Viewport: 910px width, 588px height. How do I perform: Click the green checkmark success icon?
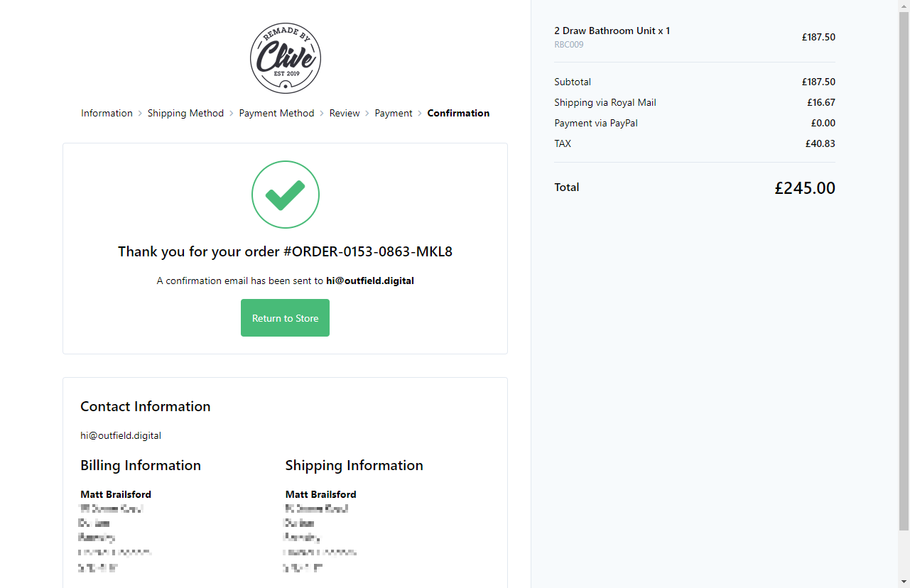click(285, 195)
